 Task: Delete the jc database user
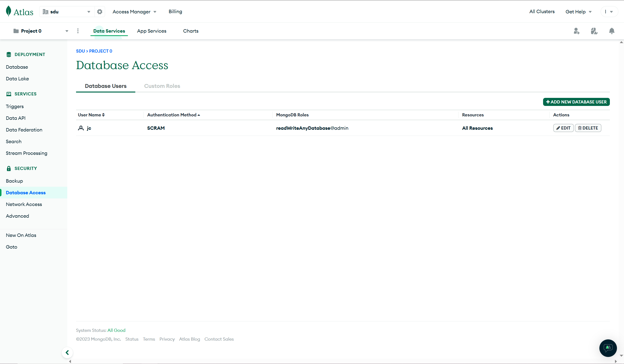point(588,128)
